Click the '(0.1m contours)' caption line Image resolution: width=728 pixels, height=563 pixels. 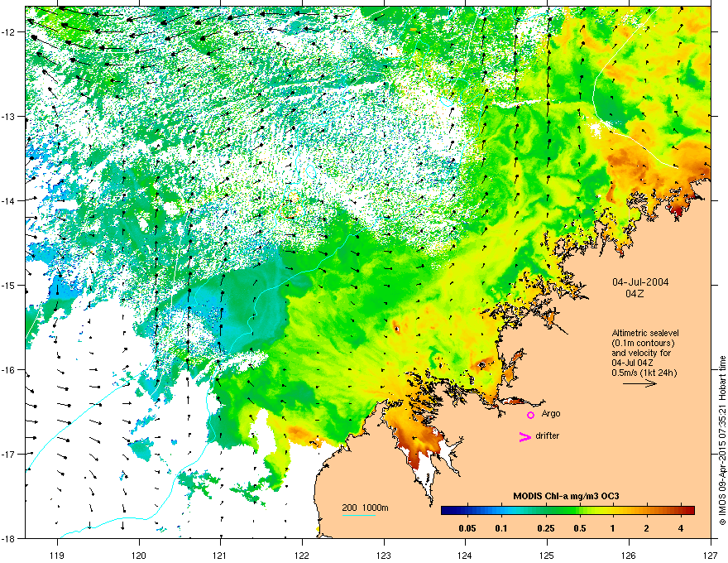coord(643,343)
